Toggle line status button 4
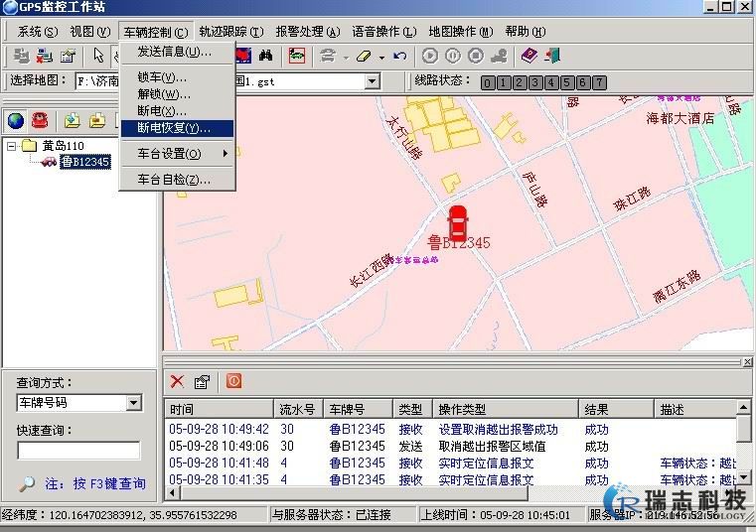The height and width of the screenshot is (532, 756). point(550,82)
